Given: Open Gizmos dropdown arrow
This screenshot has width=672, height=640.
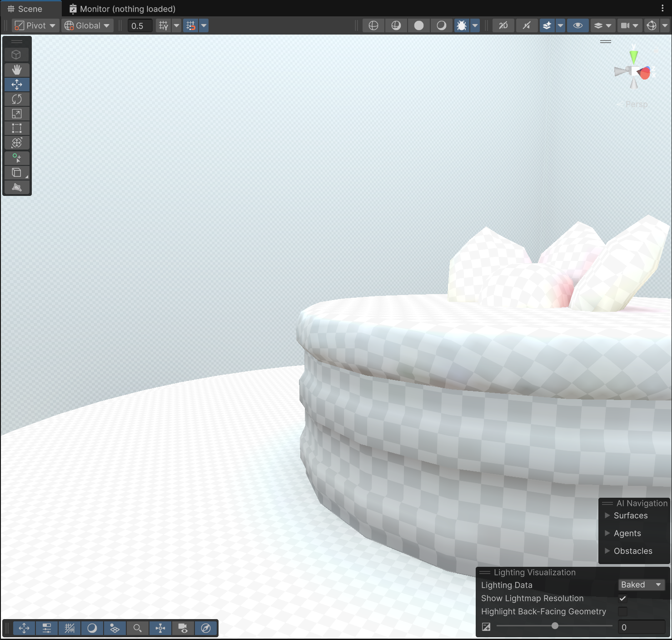Looking at the screenshot, I should (665, 25).
